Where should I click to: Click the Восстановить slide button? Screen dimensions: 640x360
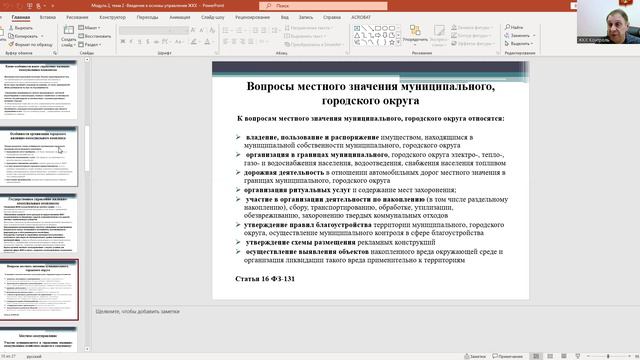(x=95, y=36)
